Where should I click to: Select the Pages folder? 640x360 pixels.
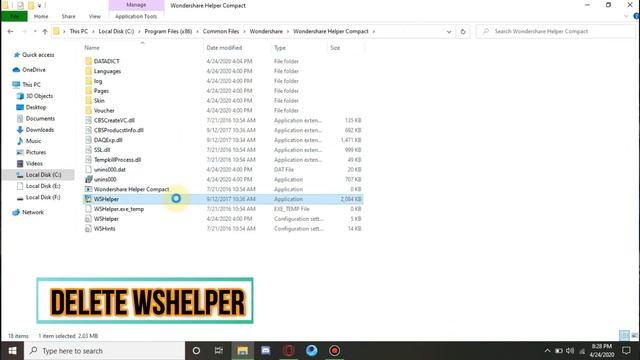101,91
